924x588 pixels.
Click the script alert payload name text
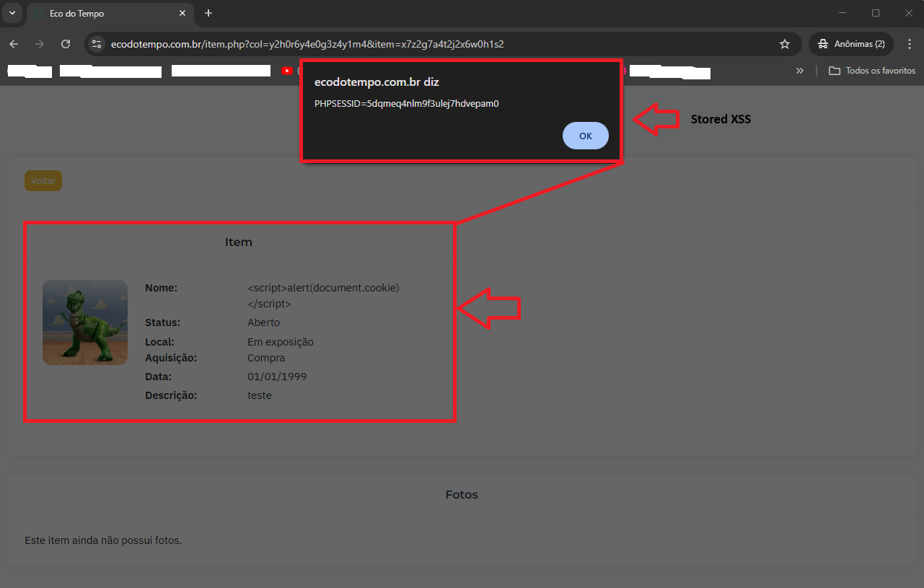323,296
